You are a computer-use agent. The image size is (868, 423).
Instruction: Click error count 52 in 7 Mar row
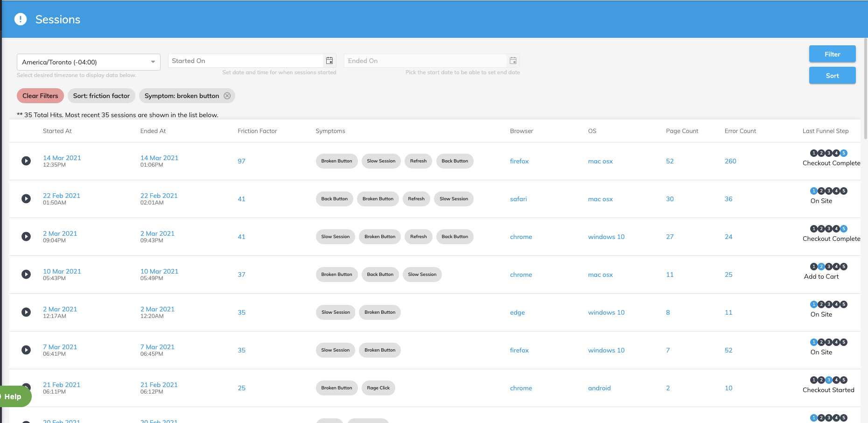pyautogui.click(x=728, y=350)
